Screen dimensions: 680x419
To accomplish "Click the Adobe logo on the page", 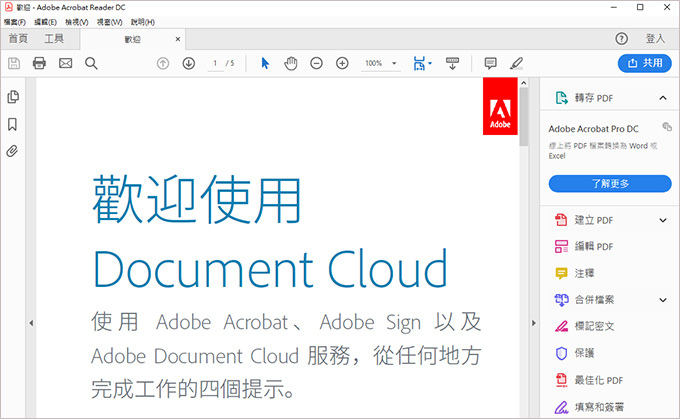I will coord(500,107).
